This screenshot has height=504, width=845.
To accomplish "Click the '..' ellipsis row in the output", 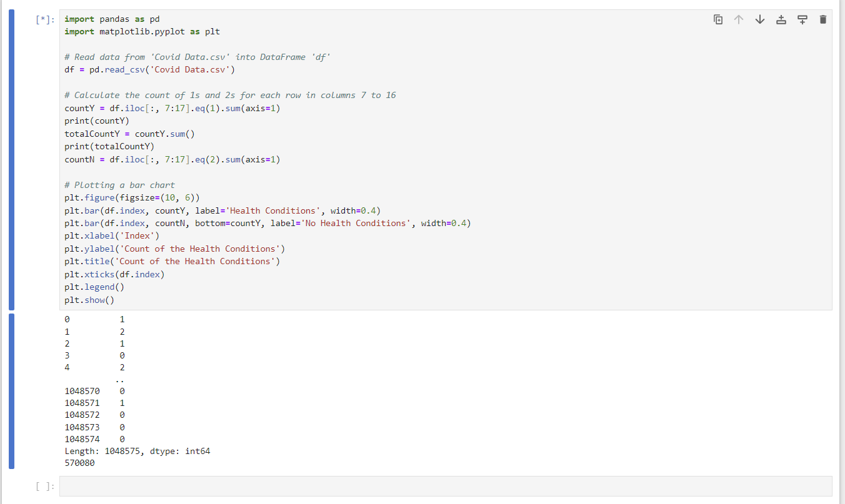I will pyautogui.click(x=119, y=379).
